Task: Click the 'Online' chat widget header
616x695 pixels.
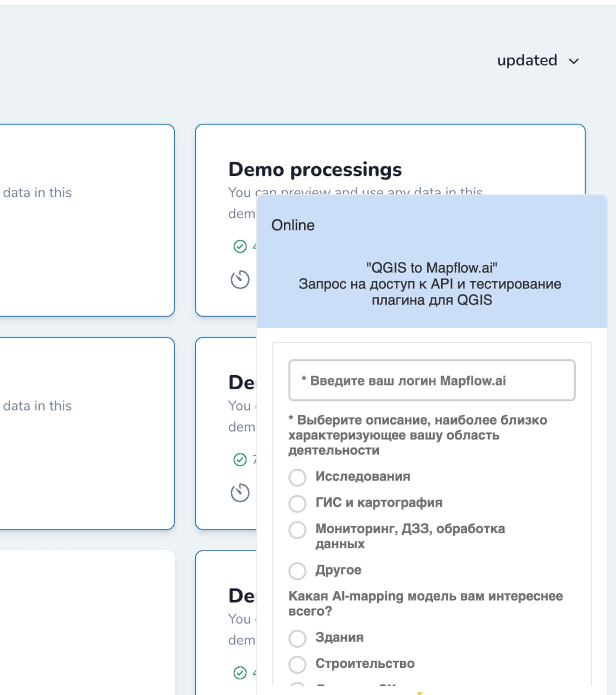Action: tap(293, 225)
